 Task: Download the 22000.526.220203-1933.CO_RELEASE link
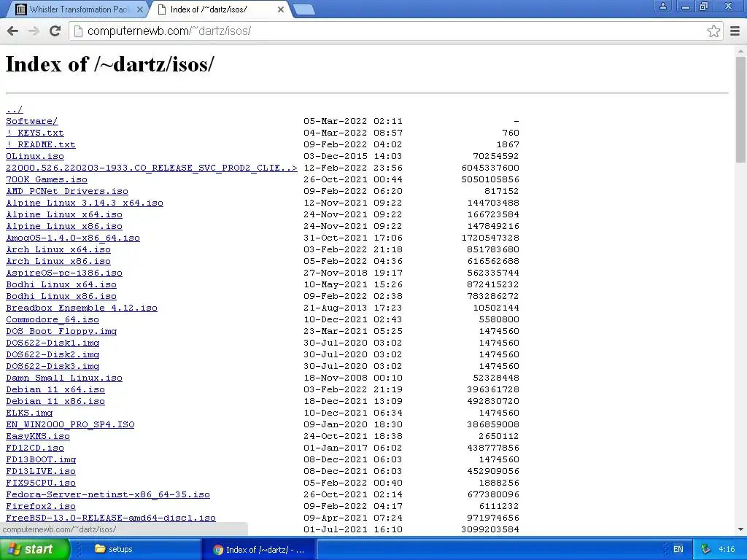(152, 168)
